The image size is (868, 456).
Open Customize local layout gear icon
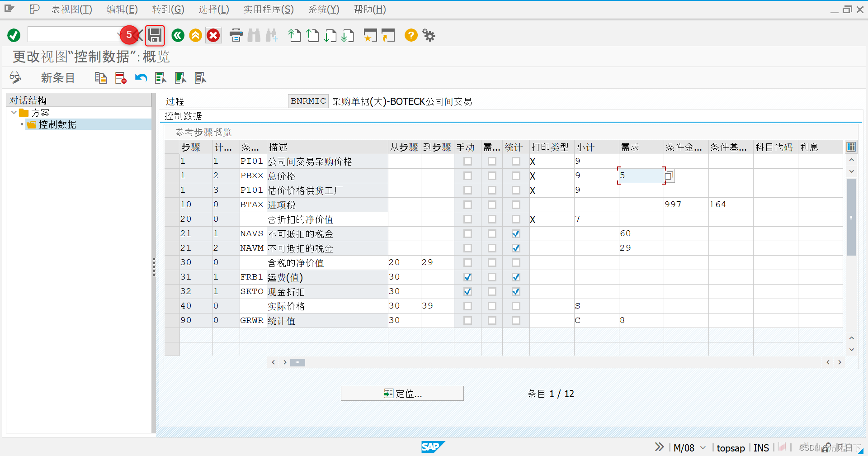point(429,35)
